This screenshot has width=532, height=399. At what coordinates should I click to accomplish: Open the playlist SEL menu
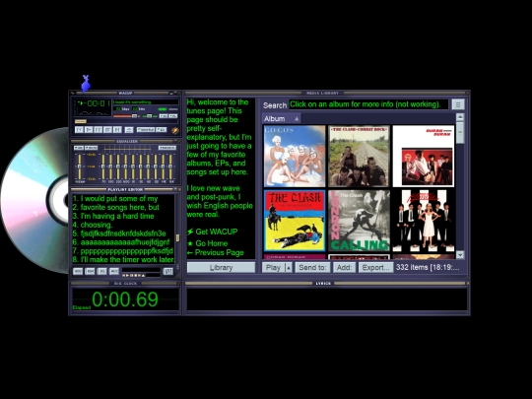[x=101, y=271]
